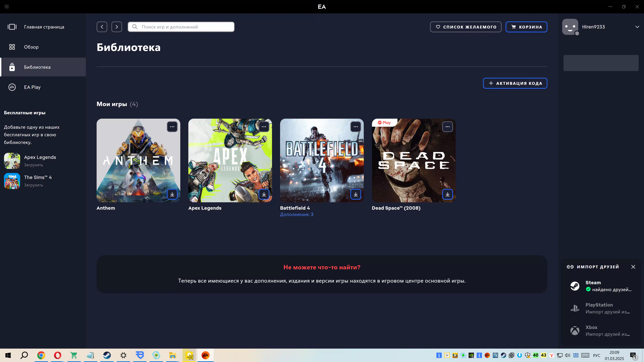The image size is (644, 362).
Task: Launch Chrome from the taskbar
Action: point(41,355)
